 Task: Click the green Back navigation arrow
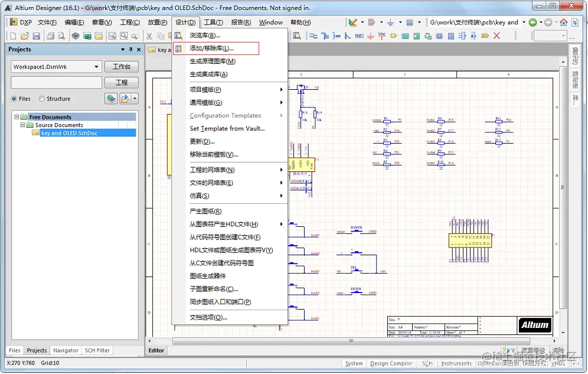[533, 22]
